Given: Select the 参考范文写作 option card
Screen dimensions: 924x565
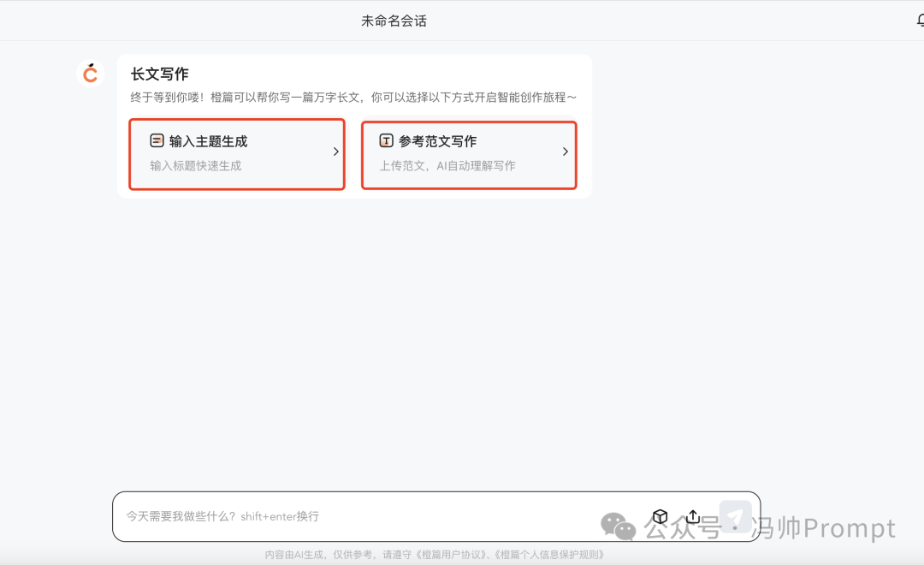Looking at the screenshot, I should coord(469,154).
